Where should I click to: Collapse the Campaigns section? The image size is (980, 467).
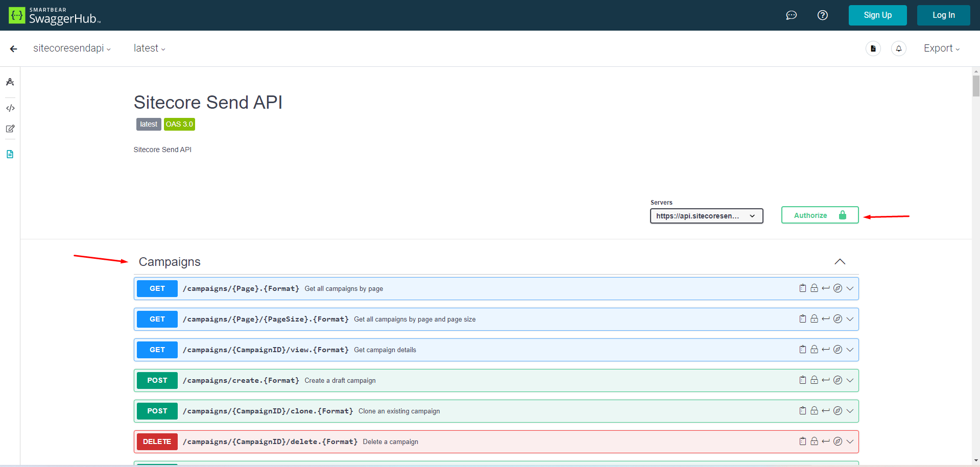point(840,262)
